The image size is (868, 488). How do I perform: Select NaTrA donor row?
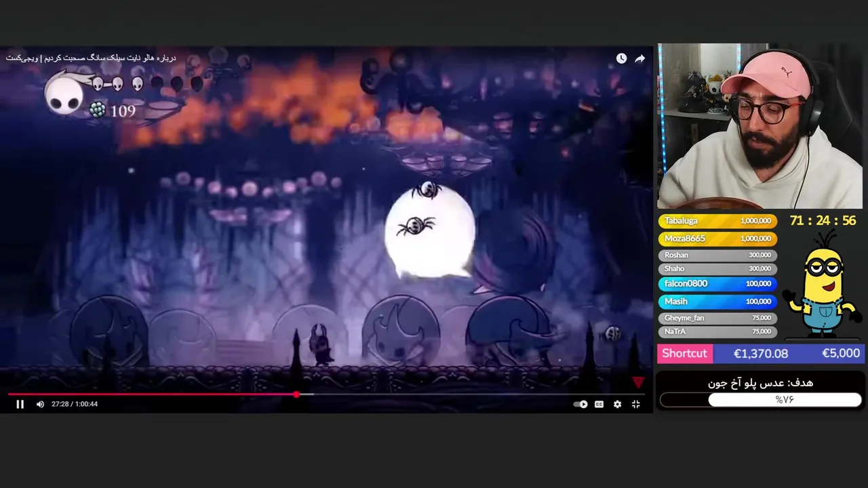click(x=717, y=331)
